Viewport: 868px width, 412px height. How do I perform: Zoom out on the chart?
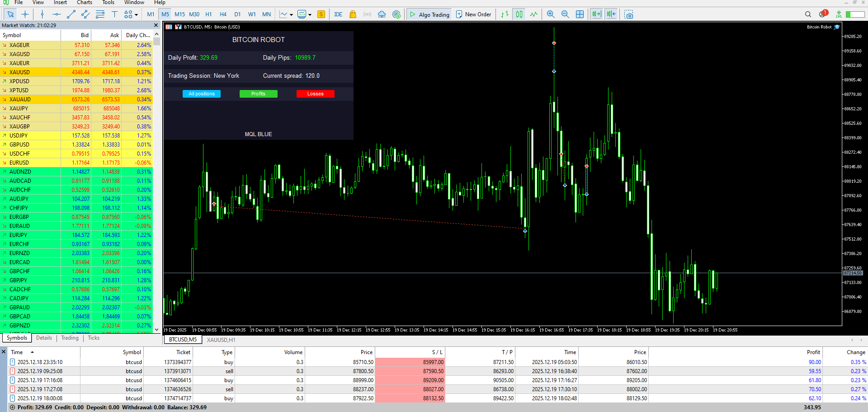(x=565, y=14)
